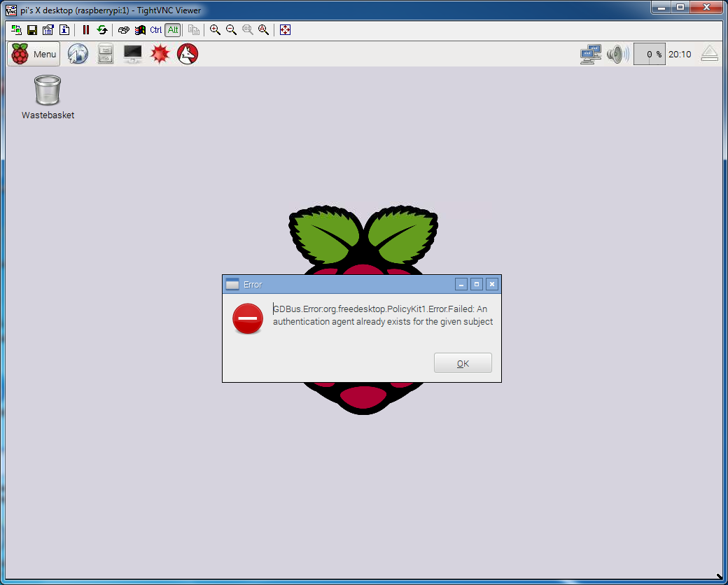Send Ctrl+Esc with the Windows flag icon
Screen dimensions: 728x585
point(140,30)
